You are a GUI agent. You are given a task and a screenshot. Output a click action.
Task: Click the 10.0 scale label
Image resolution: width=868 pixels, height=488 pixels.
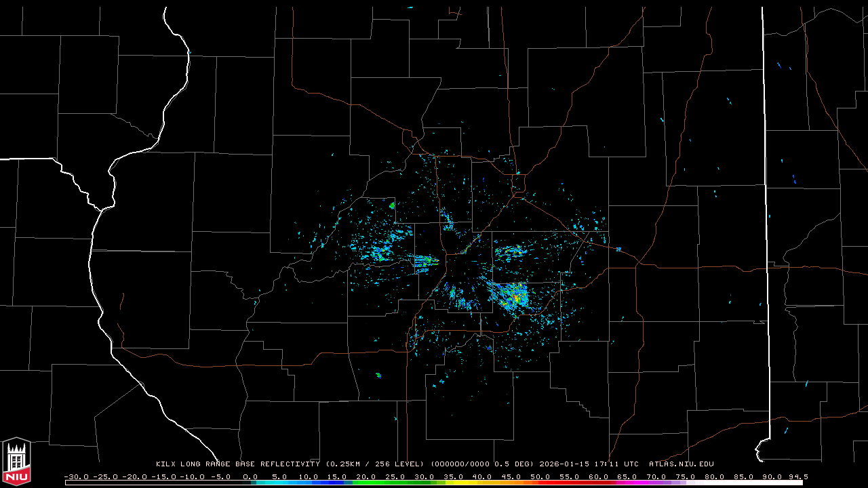point(309,476)
